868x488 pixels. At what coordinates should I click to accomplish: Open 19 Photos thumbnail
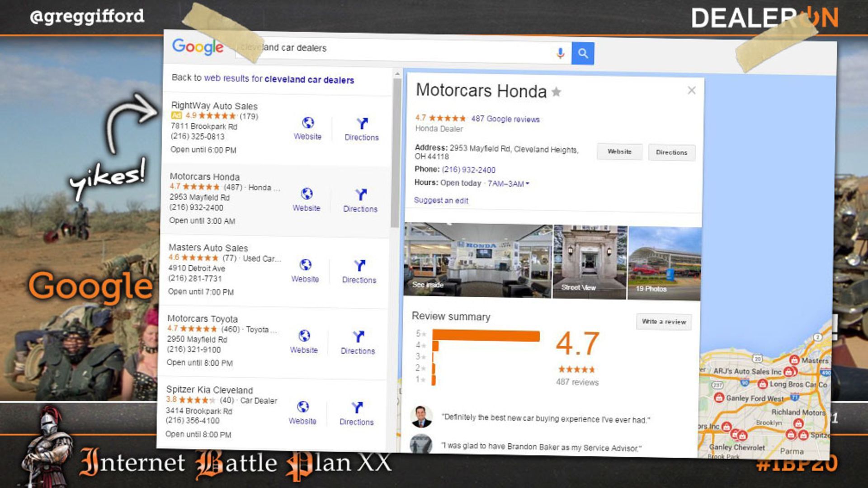[665, 263]
